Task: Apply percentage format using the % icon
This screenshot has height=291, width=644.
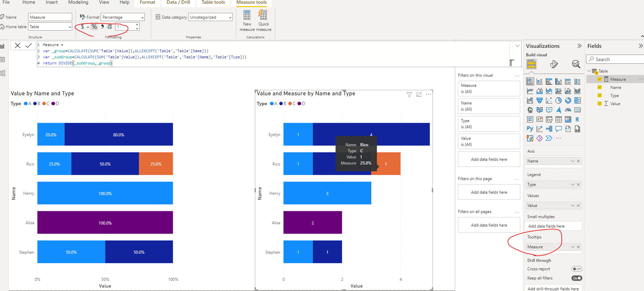Action: point(94,27)
